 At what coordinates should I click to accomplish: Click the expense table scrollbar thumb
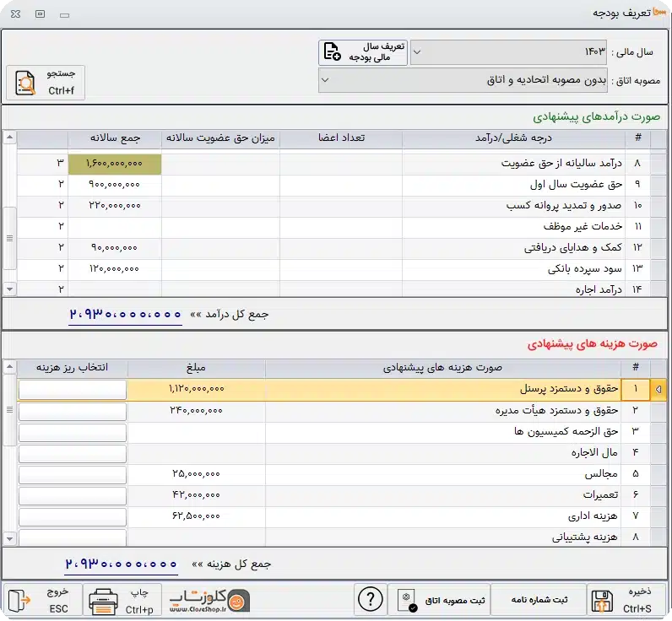click(9, 410)
